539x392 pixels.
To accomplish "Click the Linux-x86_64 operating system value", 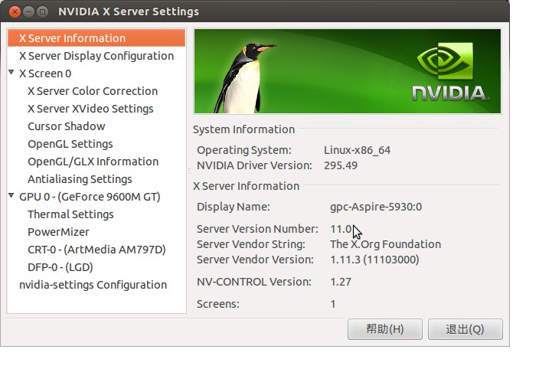I will coord(357,150).
